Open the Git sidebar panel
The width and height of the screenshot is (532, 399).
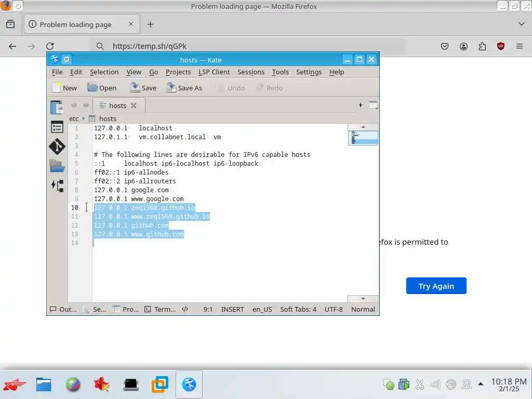tap(57, 147)
